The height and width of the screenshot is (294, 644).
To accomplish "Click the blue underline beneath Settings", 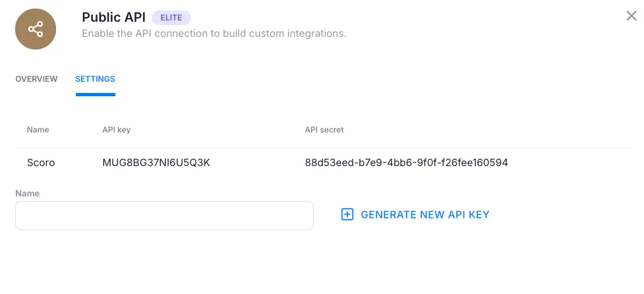I will [x=96, y=94].
